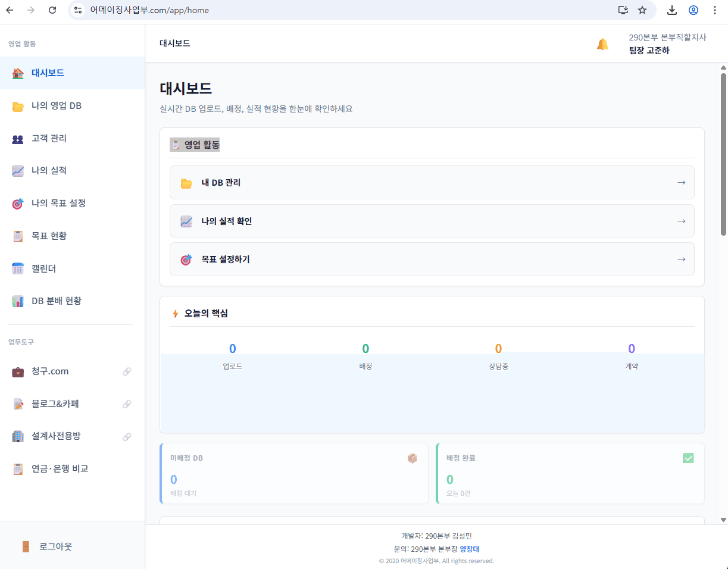Screen dimensions: 728x569
Task: Open 내 DB 관리 with its arrow
Action: pyautogui.click(x=680, y=182)
